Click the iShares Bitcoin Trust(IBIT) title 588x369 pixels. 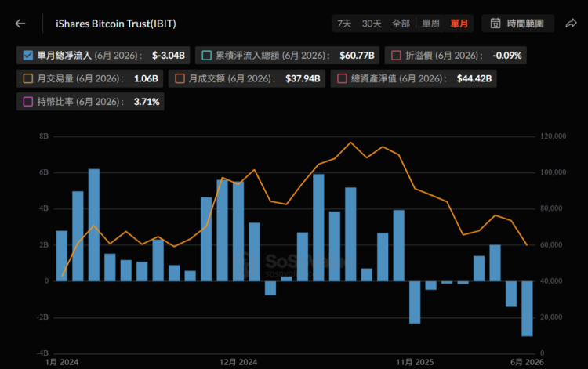116,24
